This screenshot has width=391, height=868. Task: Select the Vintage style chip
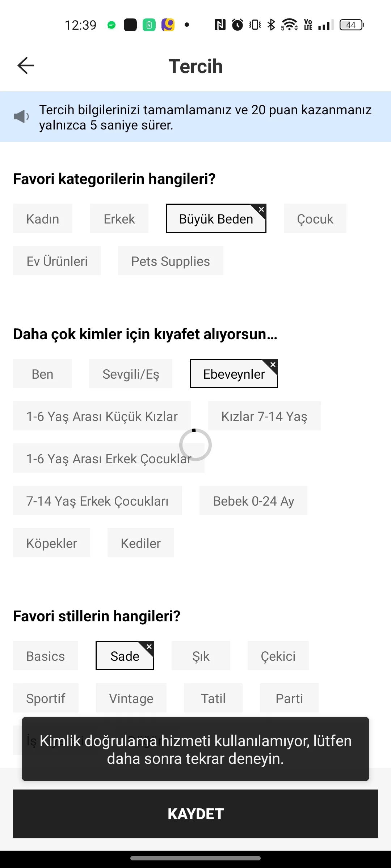pos(131,698)
